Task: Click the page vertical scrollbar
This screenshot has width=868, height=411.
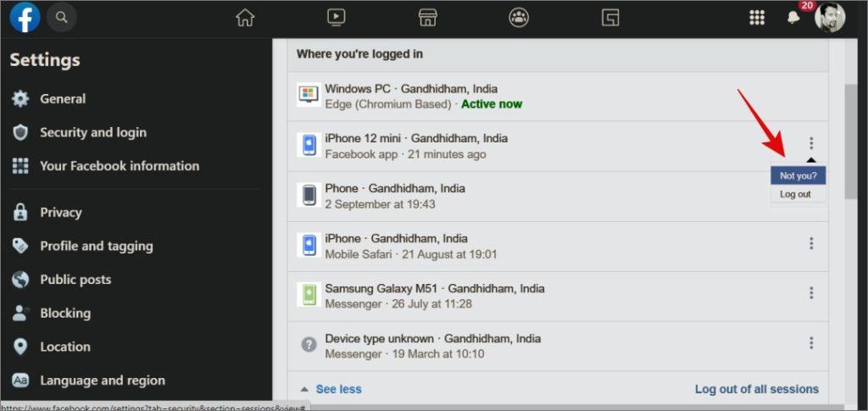Action: point(851,141)
